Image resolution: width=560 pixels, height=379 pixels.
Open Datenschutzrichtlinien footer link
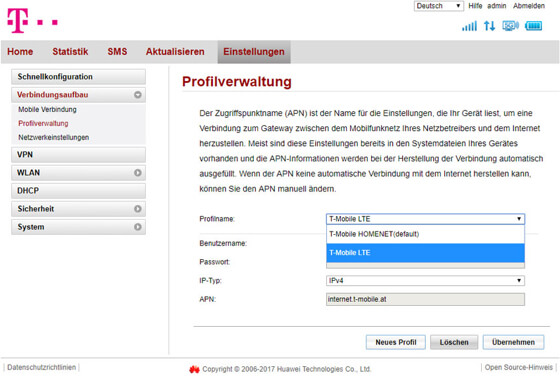click(41, 367)
